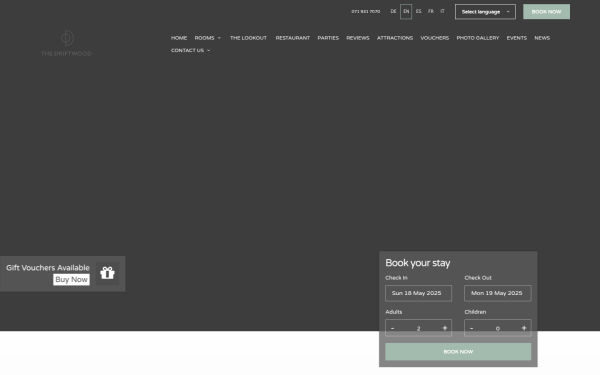Click the gift box icon

(108, 273)
